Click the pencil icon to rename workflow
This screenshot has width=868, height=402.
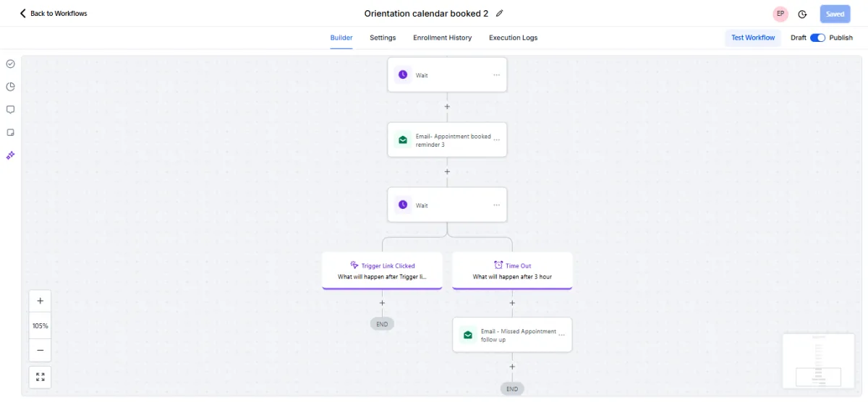499,14
